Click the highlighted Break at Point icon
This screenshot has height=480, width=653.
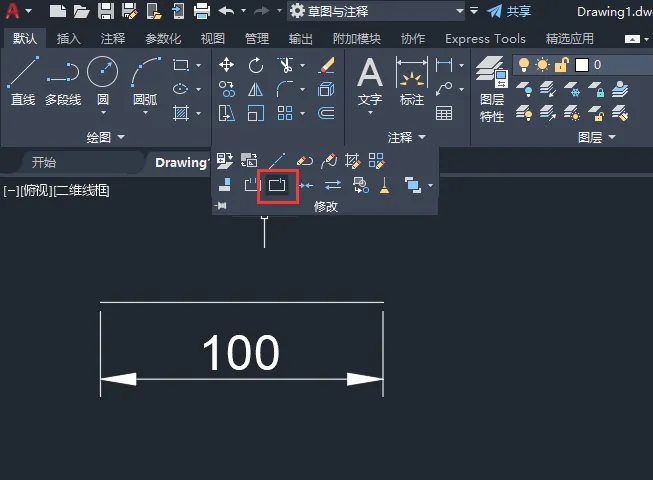click(x=277, y=185)
